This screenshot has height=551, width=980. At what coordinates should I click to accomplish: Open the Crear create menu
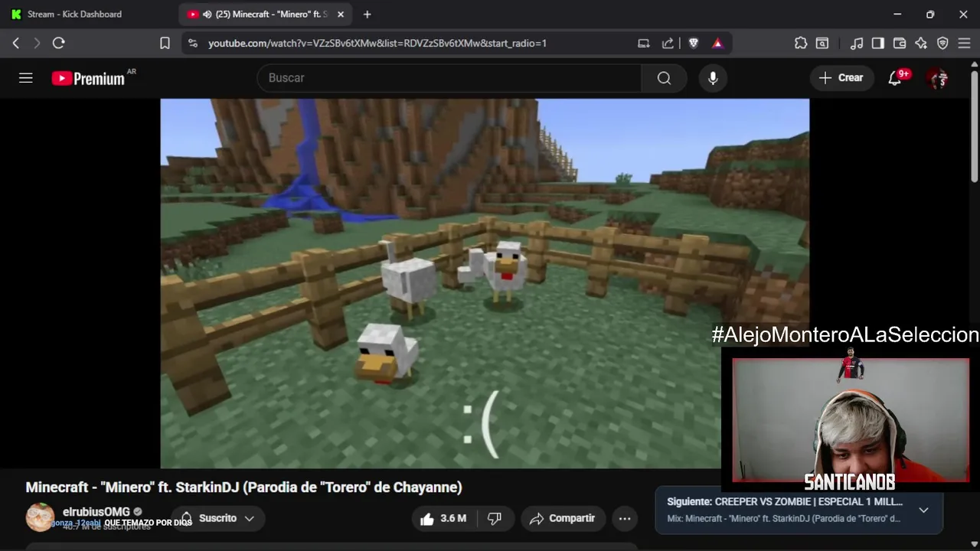pyautogui.click(x=841, y=78)
